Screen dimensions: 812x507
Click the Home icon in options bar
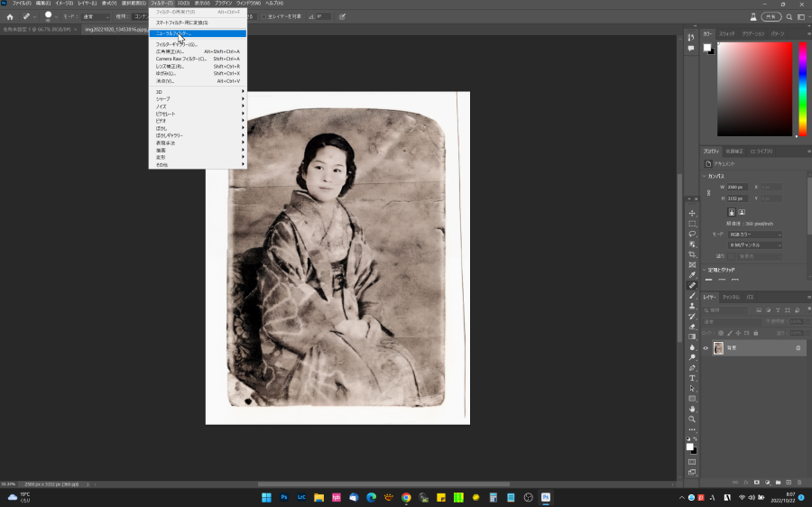click(9, 16)
